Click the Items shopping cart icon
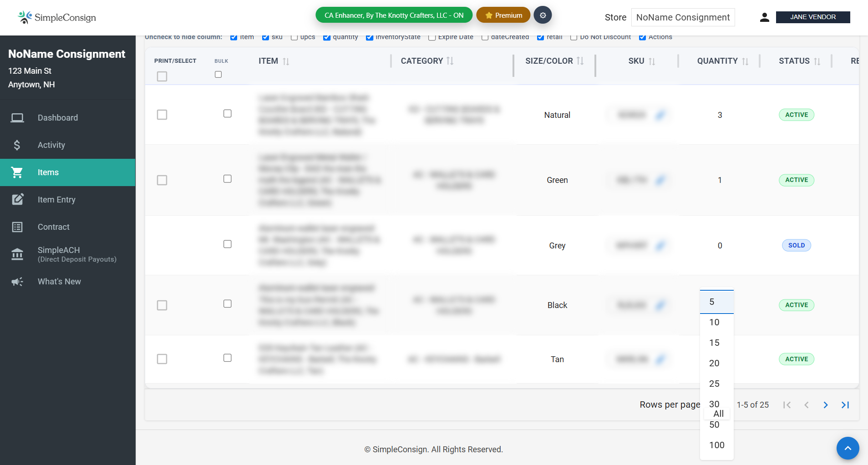This screenshot has height=465, width=868. pos(17,172)
